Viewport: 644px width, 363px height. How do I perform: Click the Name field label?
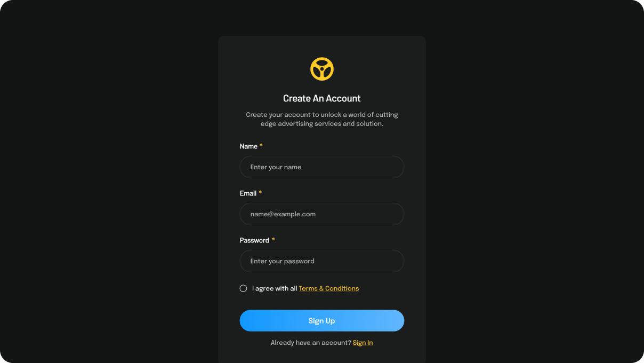tap(248, 146)
